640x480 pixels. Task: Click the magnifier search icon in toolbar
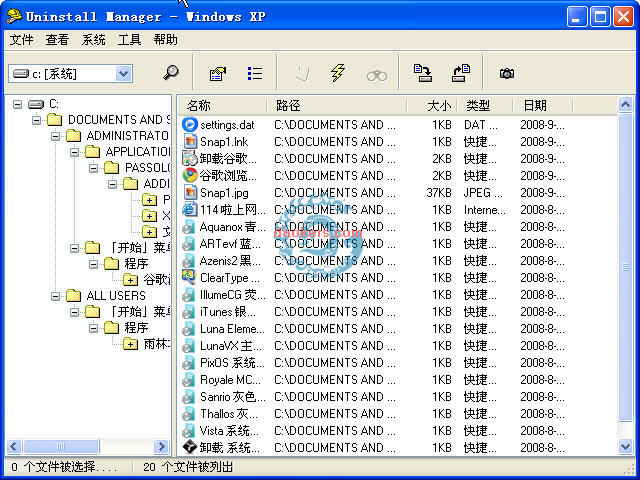click(x=171, y=73)
